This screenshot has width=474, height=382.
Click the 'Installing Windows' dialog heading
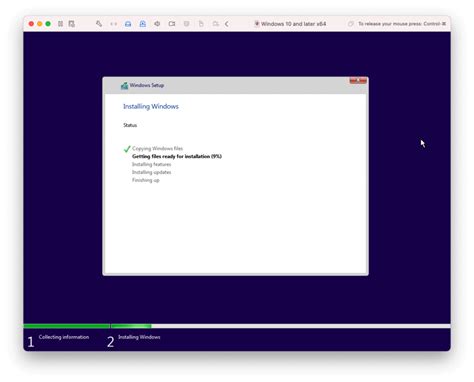(151, 106)
